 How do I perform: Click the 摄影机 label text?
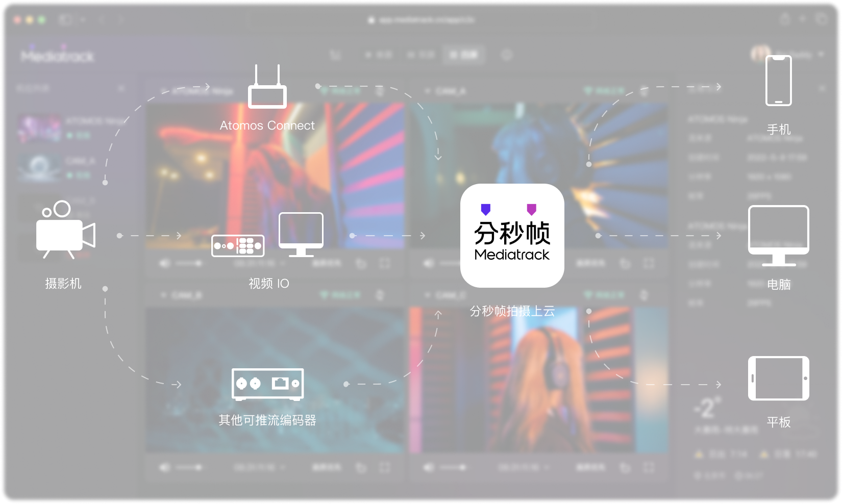63,284
